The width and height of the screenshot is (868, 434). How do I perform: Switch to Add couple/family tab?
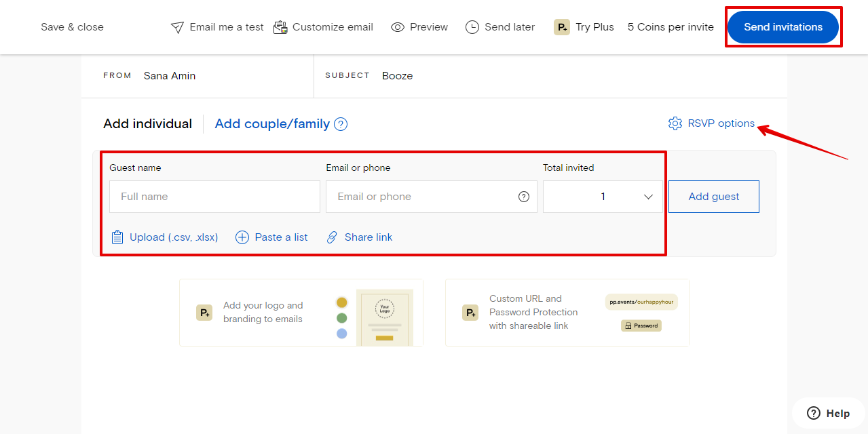(x=272, y=124)
